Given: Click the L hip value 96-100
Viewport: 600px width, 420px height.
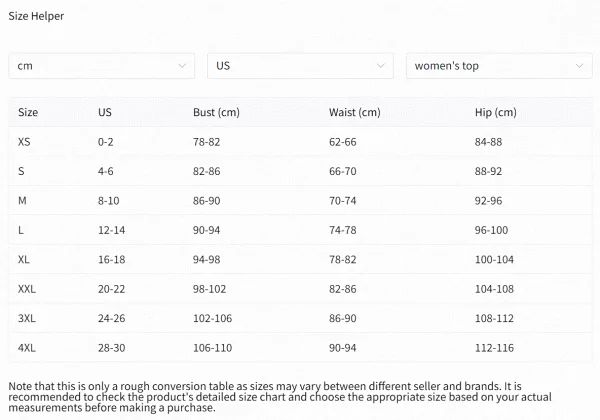Looking at the screenshot, I should (491, 230).
